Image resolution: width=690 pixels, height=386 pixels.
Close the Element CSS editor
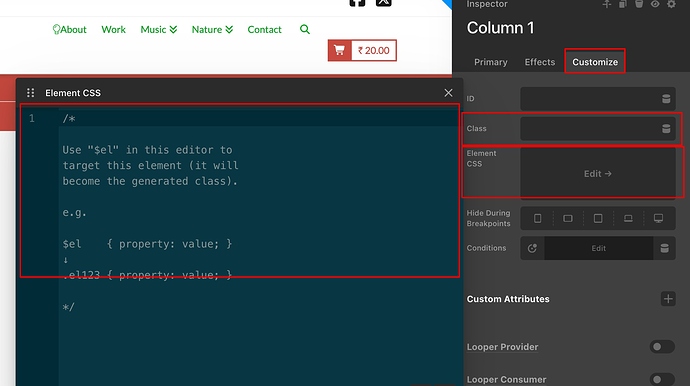tap(448, 93)
